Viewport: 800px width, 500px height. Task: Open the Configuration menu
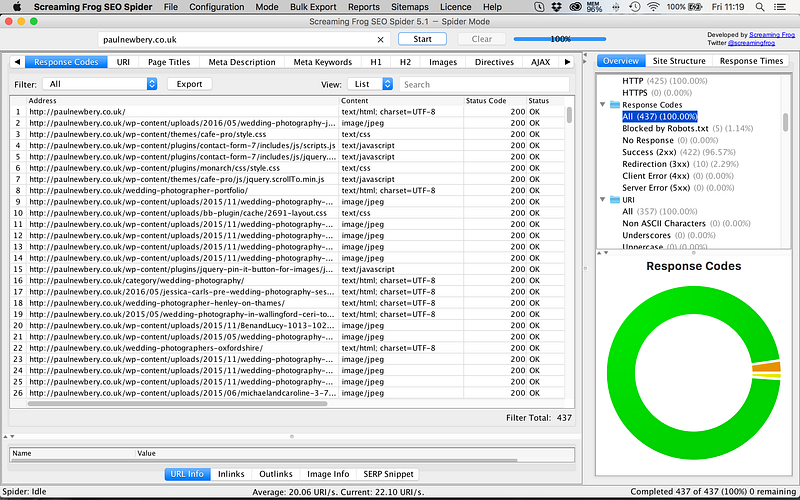pyautogui.click(x=216, y=7)
